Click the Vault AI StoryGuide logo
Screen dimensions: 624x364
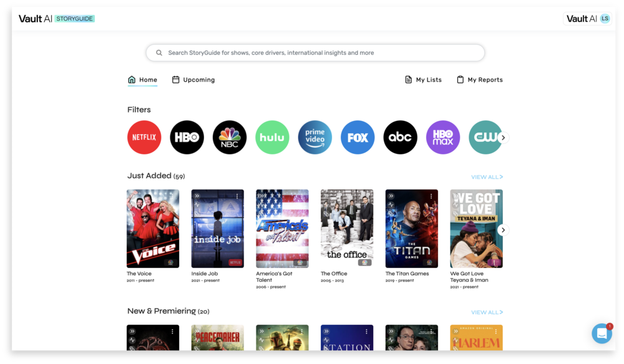(57, 19)
